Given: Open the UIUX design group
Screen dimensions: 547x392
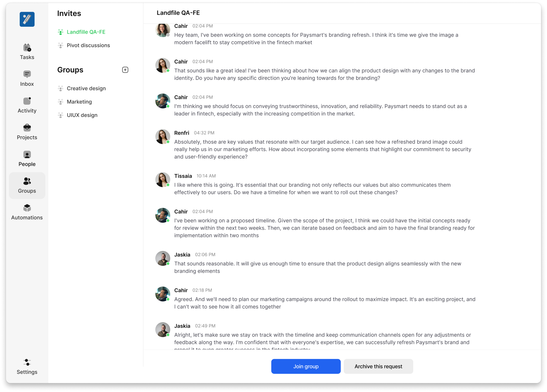Looking at the screenshot, I should (82, 115).
